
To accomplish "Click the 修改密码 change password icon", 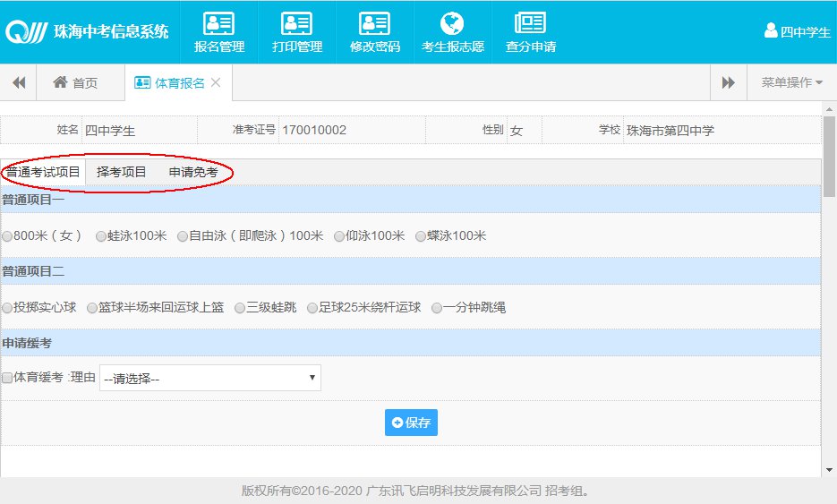I will [x=374, y=24].
